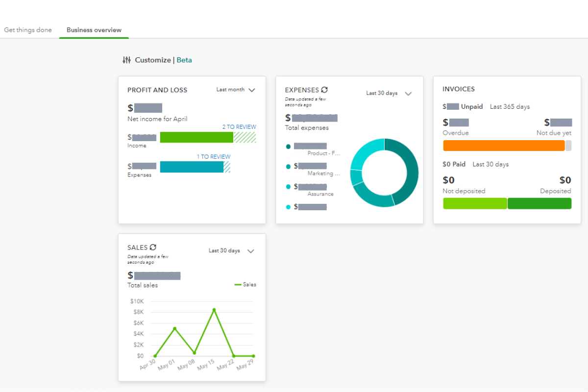Image resolution: width=588 pixels, height=392 pixels.
Task: Select the Business overview tab
Action: [94, 30]
